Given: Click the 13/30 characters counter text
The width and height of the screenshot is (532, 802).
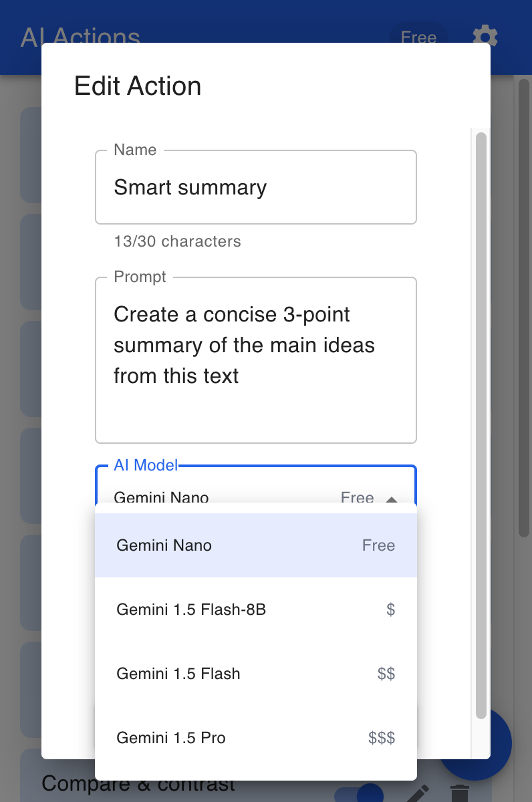Looking at the screenshot, I should (177, 241).
